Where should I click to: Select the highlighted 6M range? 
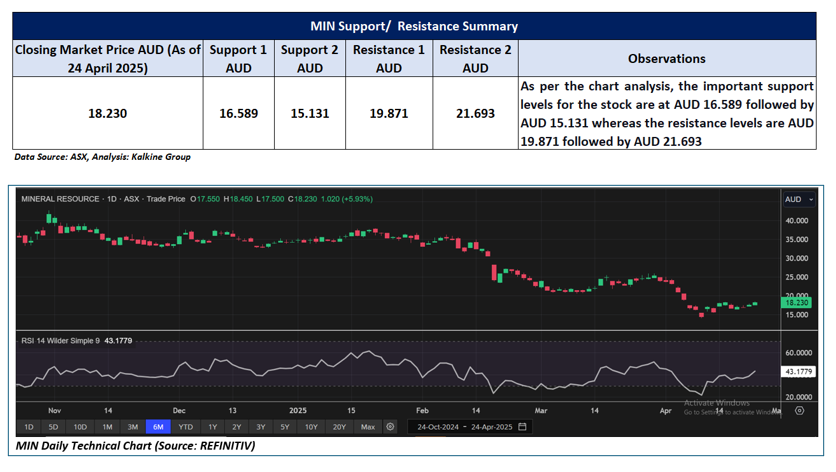[x=158, y=427]
